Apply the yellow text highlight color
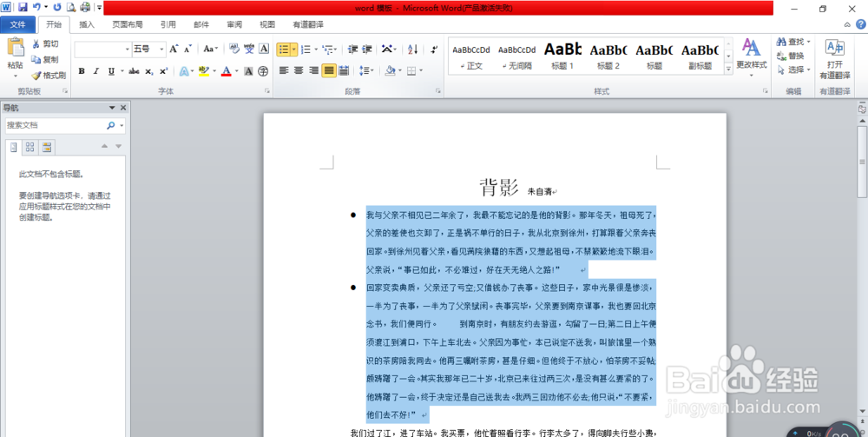Image resolution: width=868 pixels, height=437 pixels. pyautogui.click(x=203, y=71)
